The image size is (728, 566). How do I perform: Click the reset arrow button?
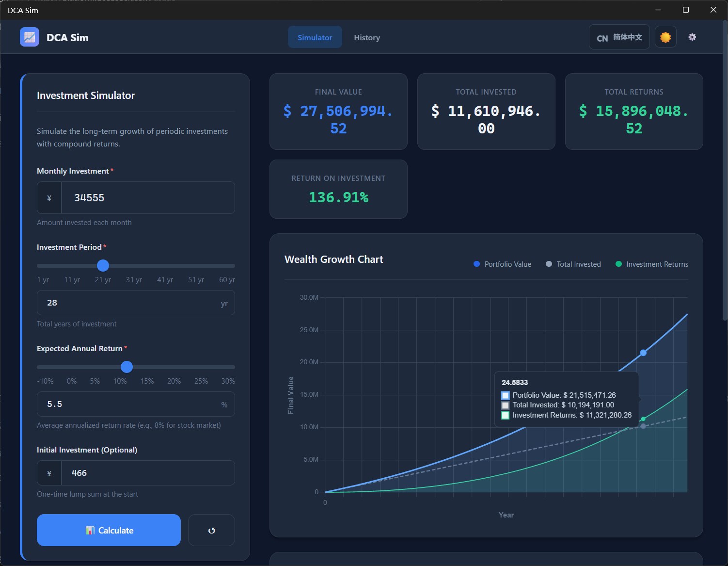tap(211, 530)
